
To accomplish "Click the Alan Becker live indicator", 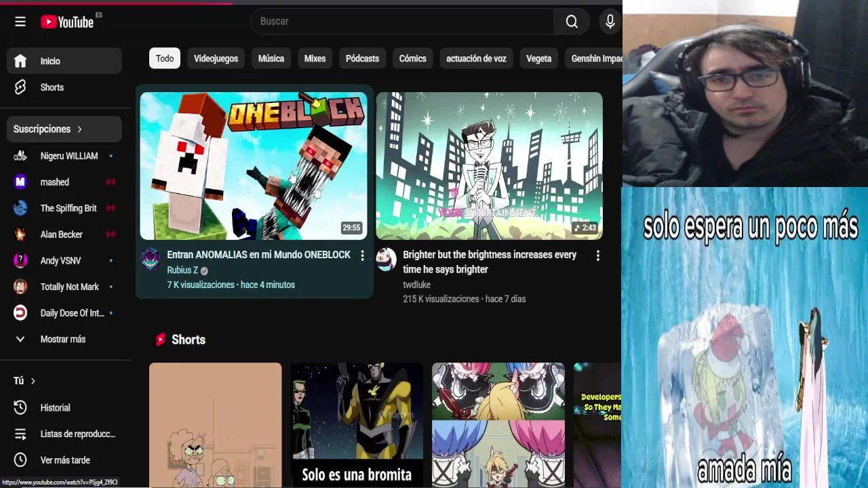I will 111,235.
